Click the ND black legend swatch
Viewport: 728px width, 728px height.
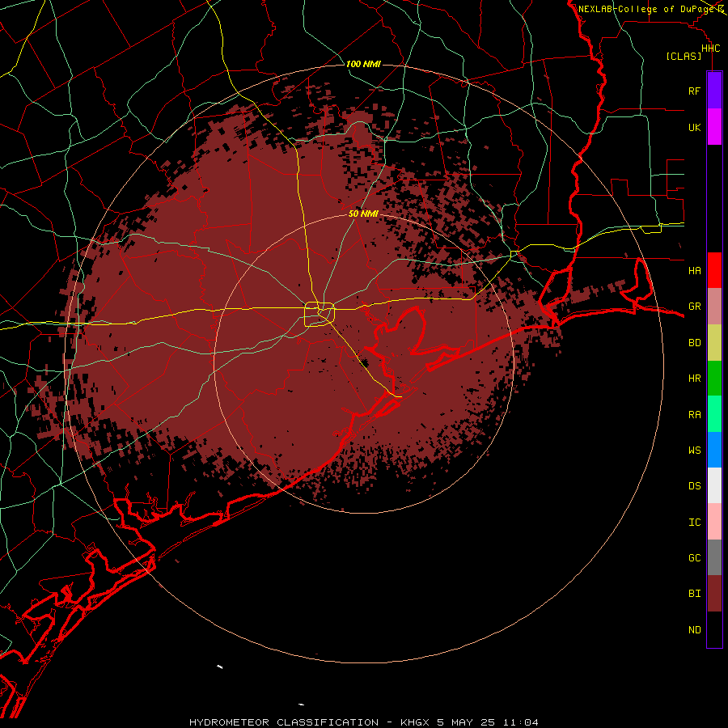tap(714, 629)
